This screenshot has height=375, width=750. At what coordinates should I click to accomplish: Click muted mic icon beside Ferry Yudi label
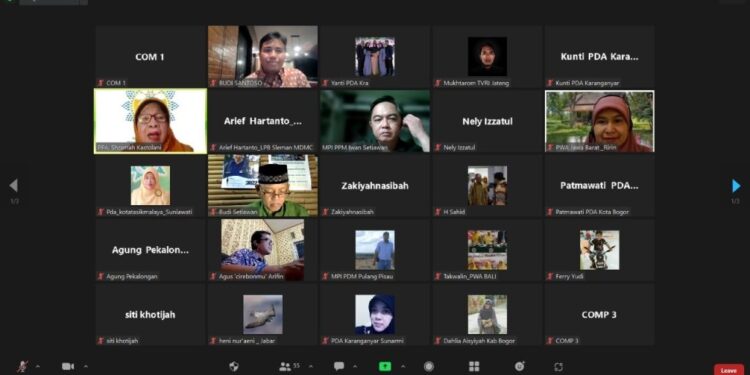550,276
